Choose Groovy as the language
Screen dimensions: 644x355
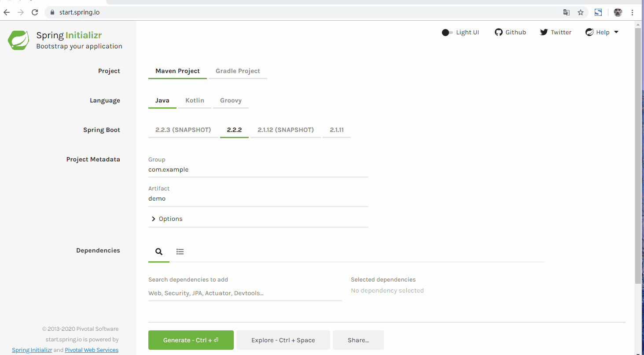point(231,101)
